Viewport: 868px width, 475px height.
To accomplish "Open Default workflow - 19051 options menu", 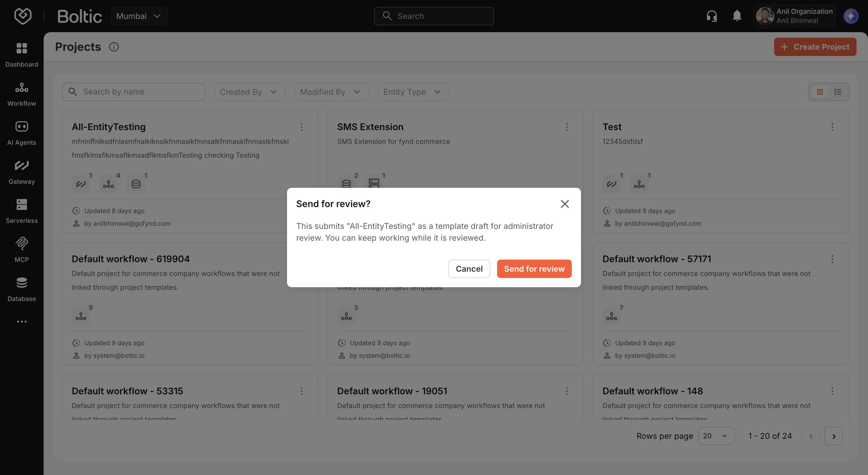I will click(567, 391).
